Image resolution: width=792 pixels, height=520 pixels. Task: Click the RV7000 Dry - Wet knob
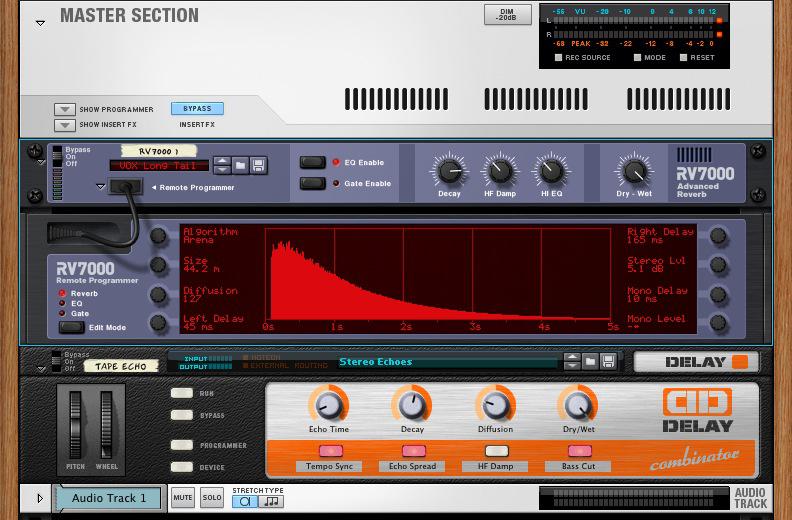point(634,171)
